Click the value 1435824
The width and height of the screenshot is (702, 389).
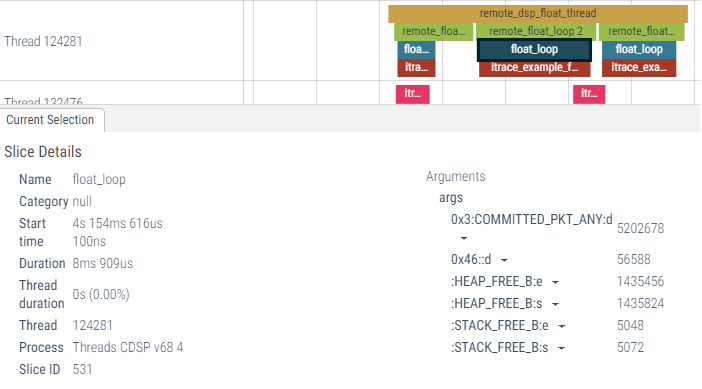pos(640,303)
